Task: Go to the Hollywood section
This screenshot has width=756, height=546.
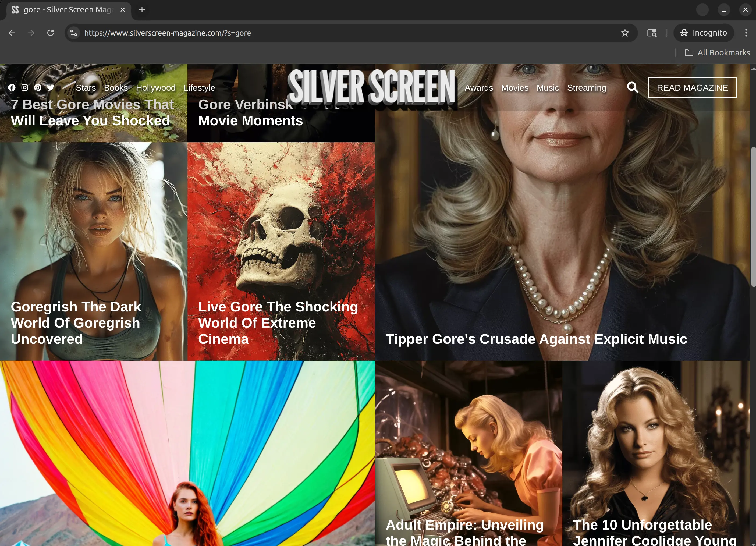Action: tap(156, 88)
